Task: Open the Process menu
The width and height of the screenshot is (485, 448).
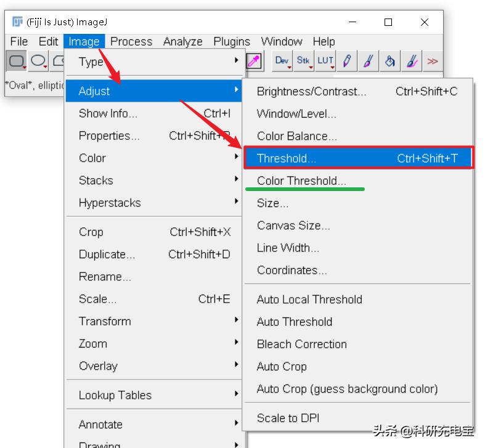Action: coord(131,41)
